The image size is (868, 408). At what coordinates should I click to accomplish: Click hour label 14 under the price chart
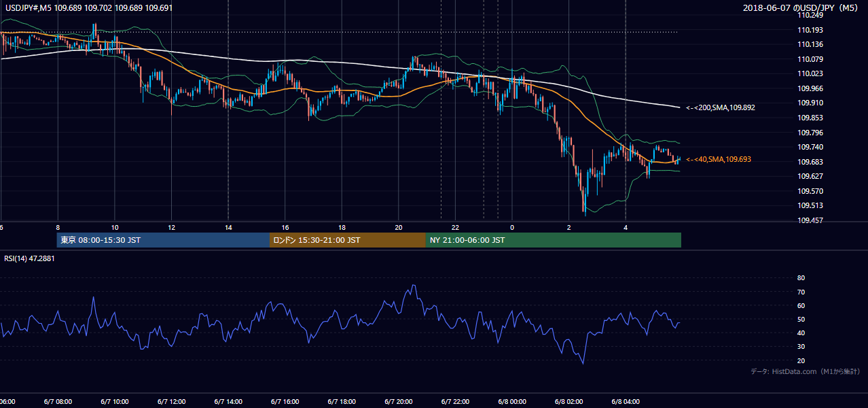pos(228,228)
